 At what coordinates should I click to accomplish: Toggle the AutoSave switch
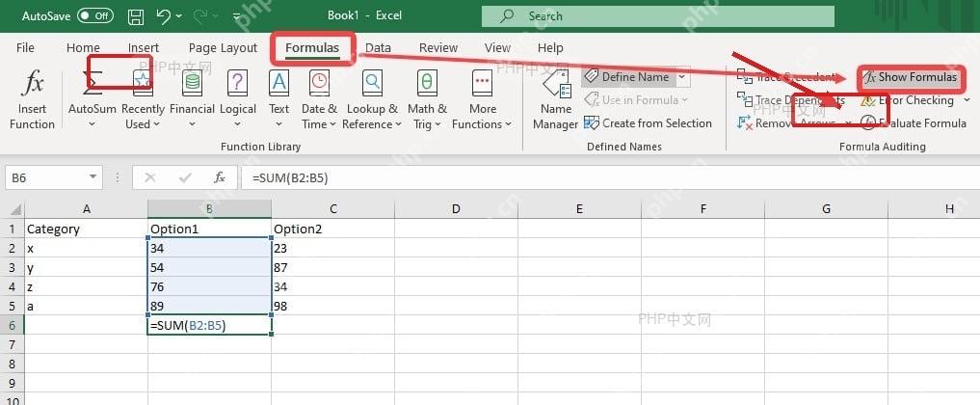95,16
